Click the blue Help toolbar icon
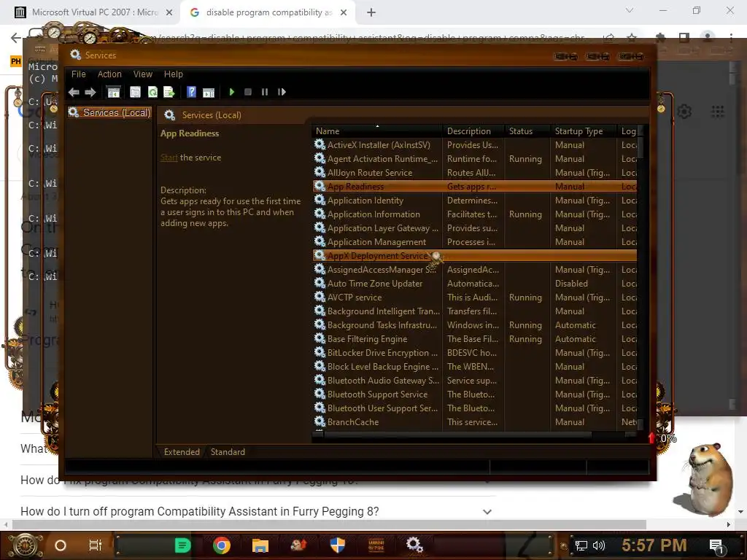The image size is (747, 560). [x=192, y=92]
